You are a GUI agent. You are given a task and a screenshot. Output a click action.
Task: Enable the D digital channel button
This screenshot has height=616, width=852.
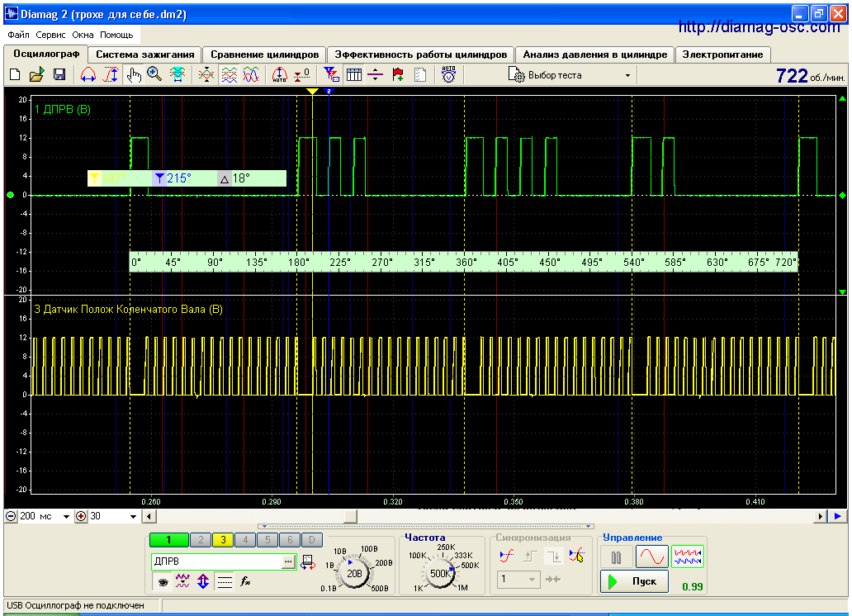[312, 540]
